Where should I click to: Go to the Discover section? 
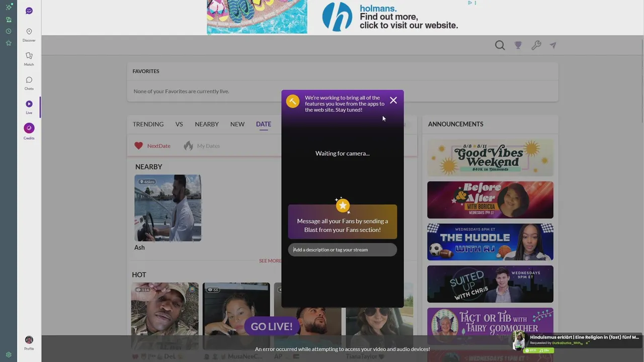point(29,35)
